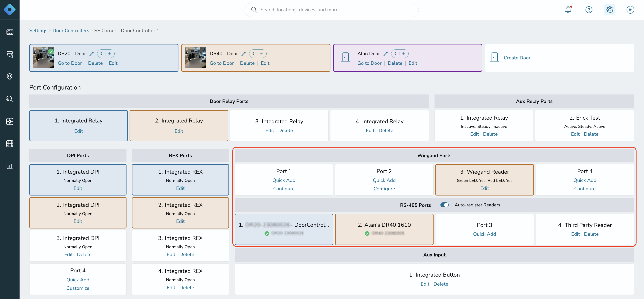This screenshot has width=644, height=299.
Task: Click the pencil icon next to DR20 - Door
Action: (x=92, y=54)
